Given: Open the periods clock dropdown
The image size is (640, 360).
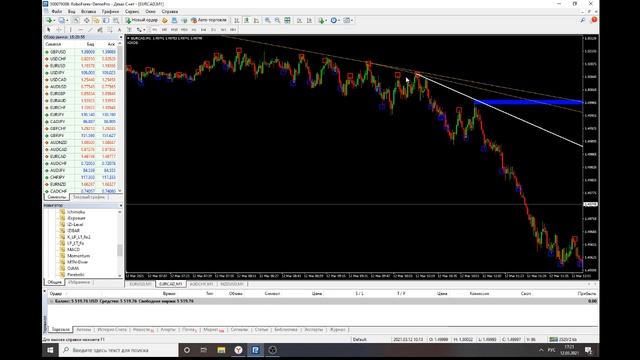Looking at the screenshot, I should 339,20.
